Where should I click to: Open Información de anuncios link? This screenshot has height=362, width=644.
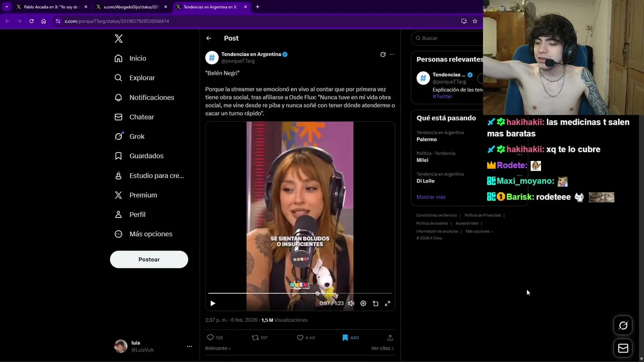pyautogui.click(x=437, y=231)
